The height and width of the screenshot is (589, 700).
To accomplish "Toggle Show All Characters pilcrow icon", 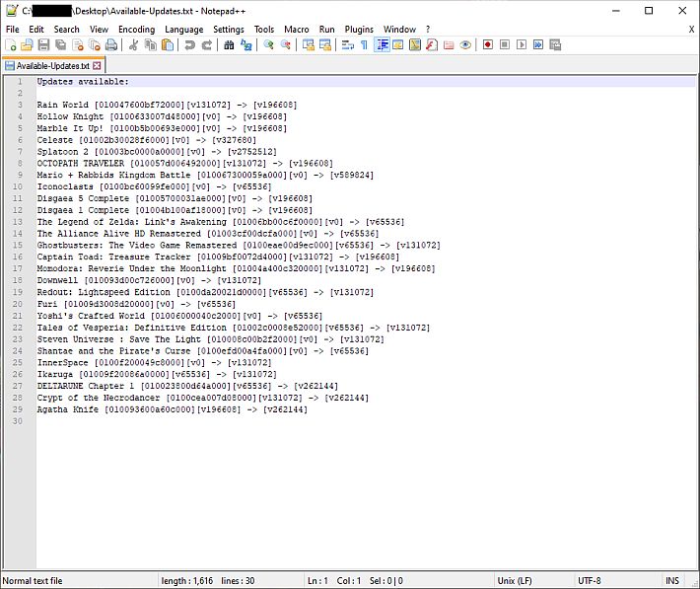I will (x=364, y=45).
